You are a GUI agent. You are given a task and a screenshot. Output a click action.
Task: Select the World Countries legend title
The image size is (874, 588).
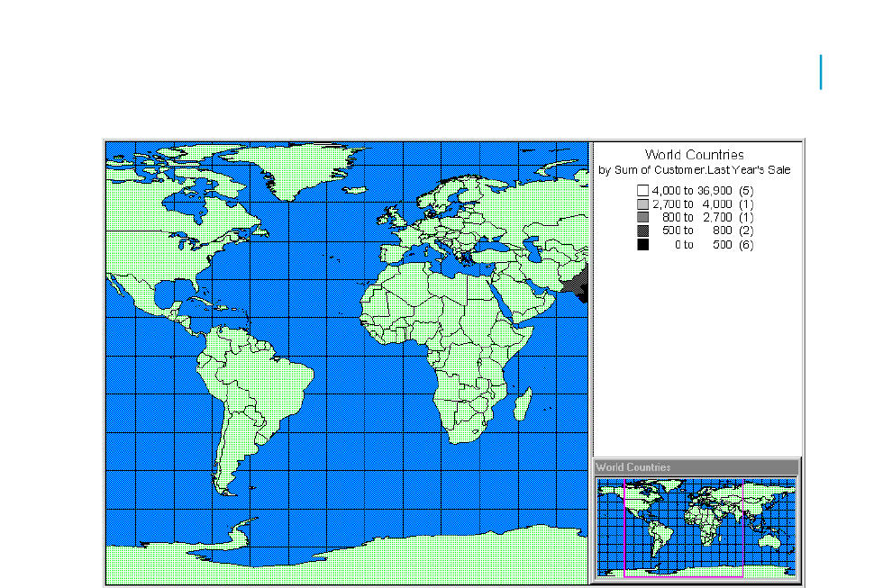pos(694,155)
